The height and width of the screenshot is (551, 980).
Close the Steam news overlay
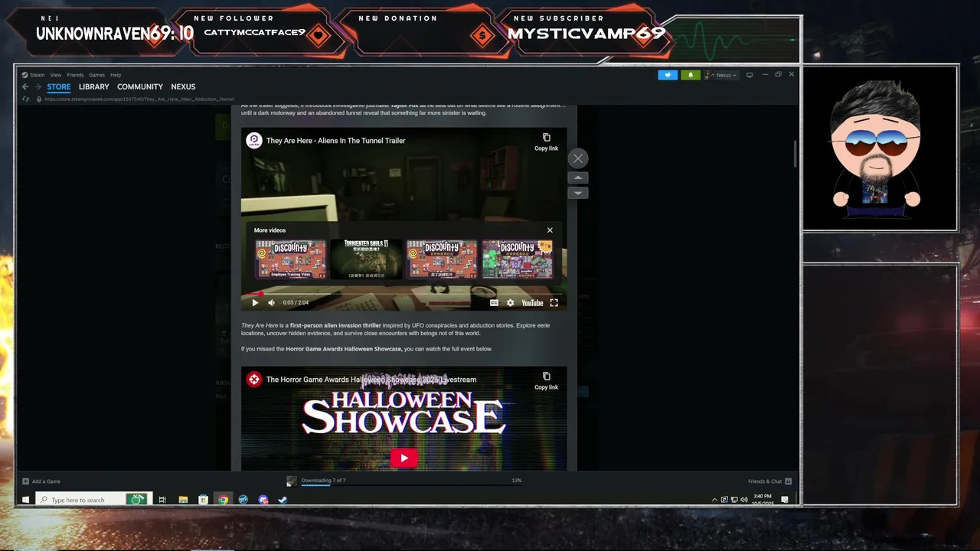point(578,158)
